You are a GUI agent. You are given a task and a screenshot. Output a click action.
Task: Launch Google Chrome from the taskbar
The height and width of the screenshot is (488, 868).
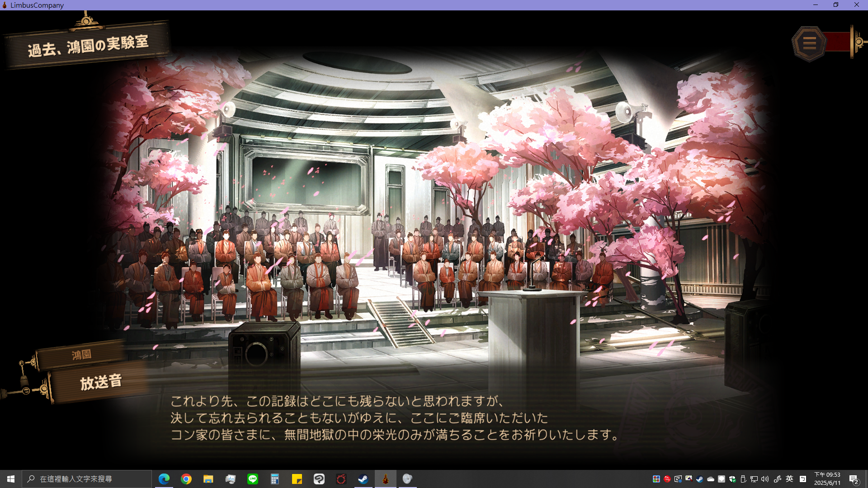point(186,479)
